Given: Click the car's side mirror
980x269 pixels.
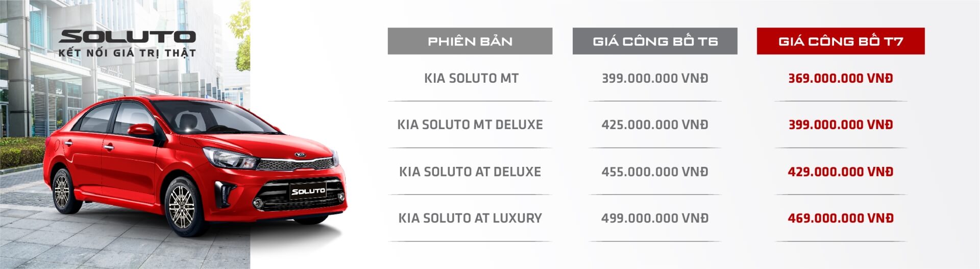Looking at the screenshot, I should point(141,130).
